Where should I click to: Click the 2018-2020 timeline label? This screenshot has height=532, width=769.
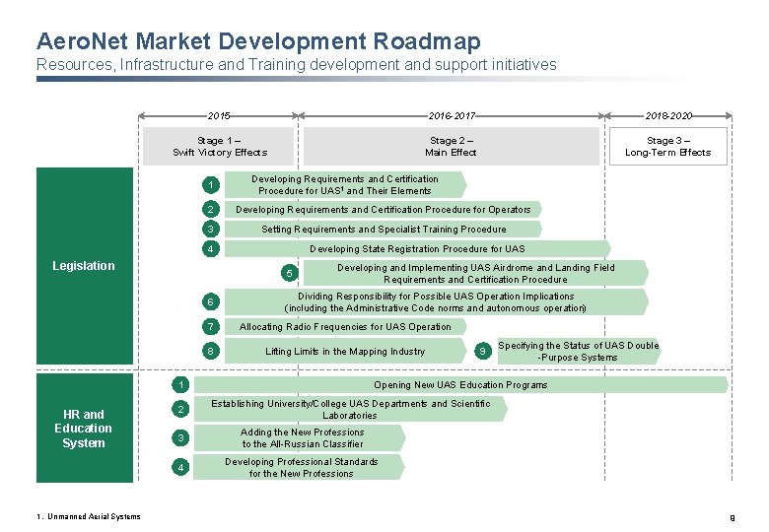point(668,115)
